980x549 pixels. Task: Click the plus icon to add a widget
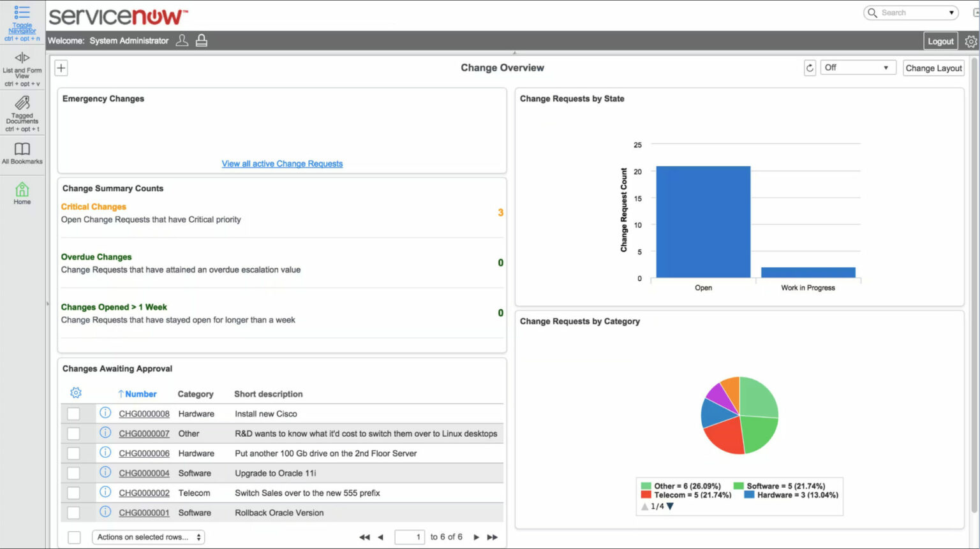pos(61,67)
